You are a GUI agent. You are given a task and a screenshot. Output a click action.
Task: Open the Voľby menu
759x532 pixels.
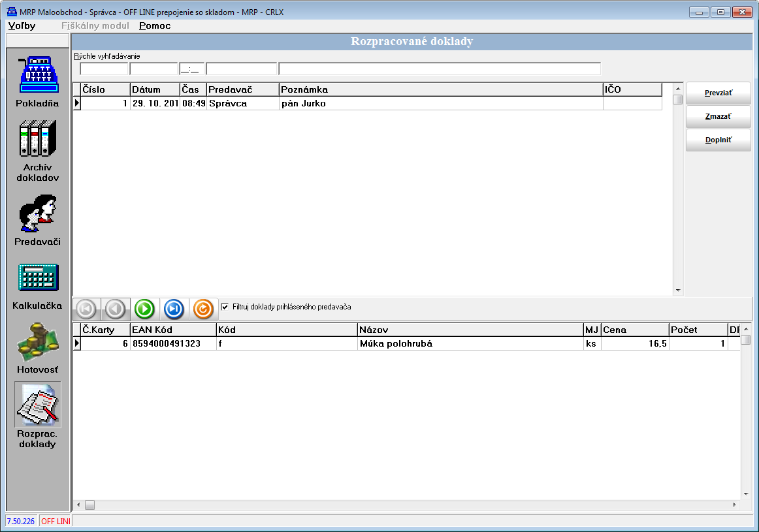coord(22,26)
